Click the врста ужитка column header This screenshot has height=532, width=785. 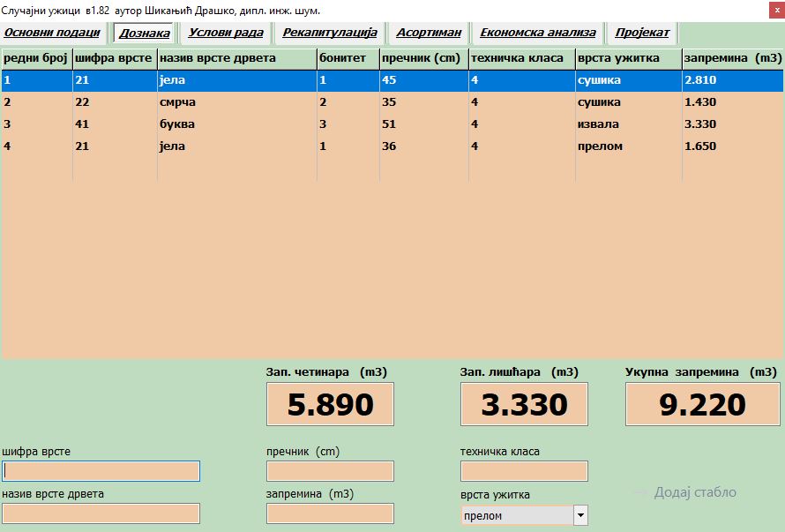pos(628,58)
